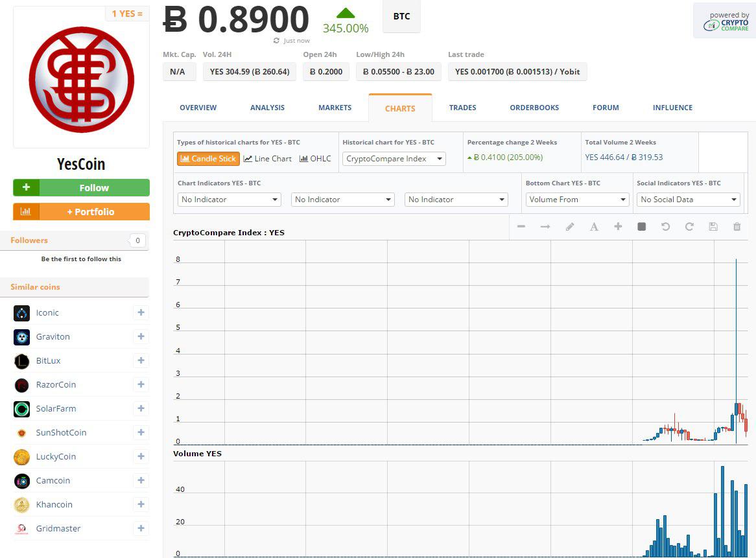Click the Iconic coin logo
The height and width of the screenshot is (558, 756).
coord(21,313)
